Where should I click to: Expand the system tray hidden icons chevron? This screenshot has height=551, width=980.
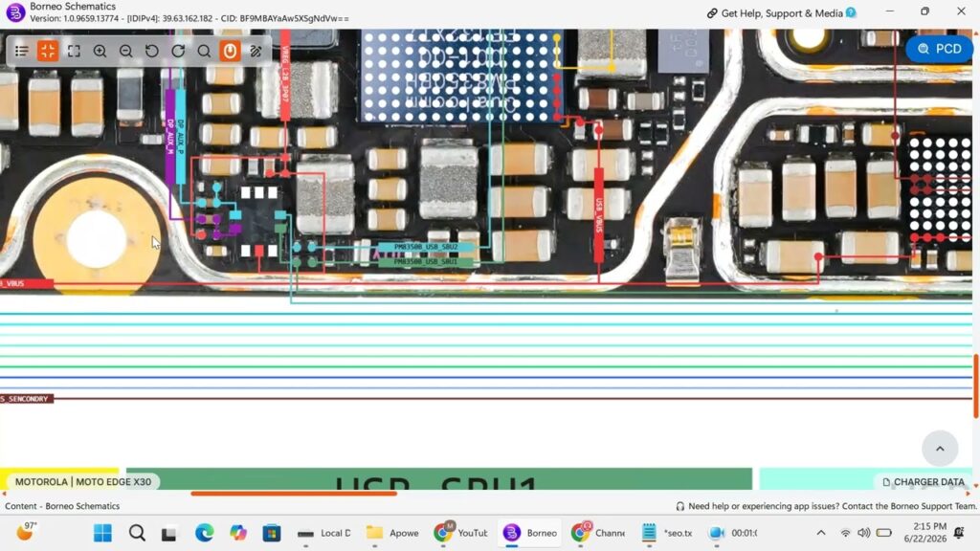[821, 533]
